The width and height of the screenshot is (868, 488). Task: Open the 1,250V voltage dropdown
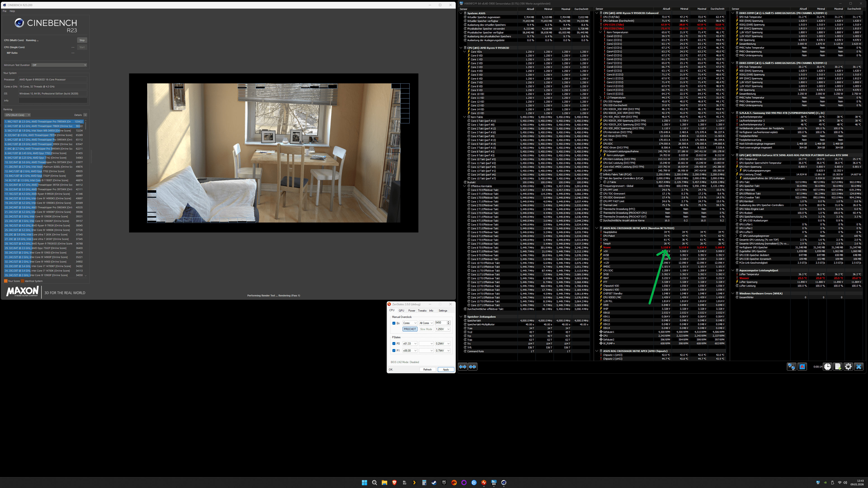[x=443, y=329]
